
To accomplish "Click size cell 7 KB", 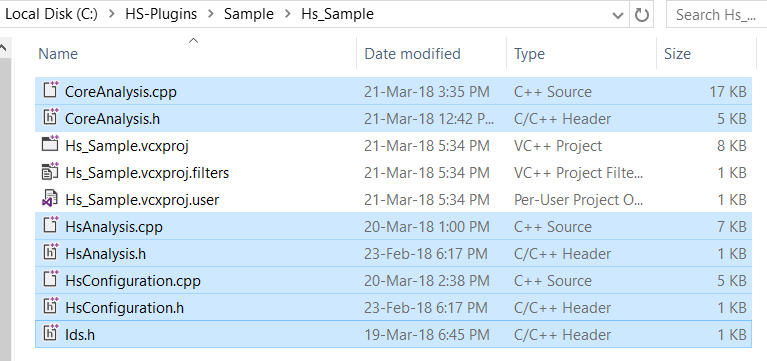I will pos(732,227).
